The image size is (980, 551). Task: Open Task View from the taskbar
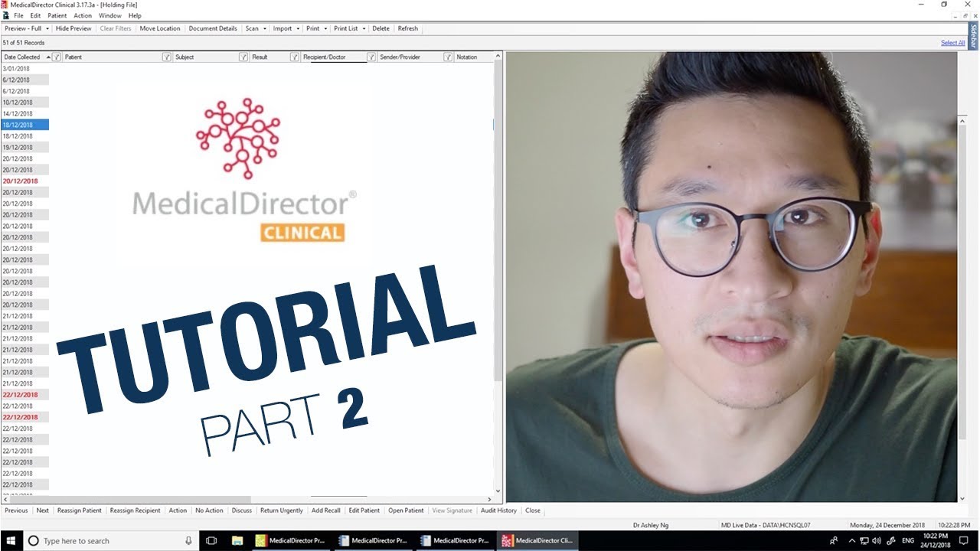212,540
